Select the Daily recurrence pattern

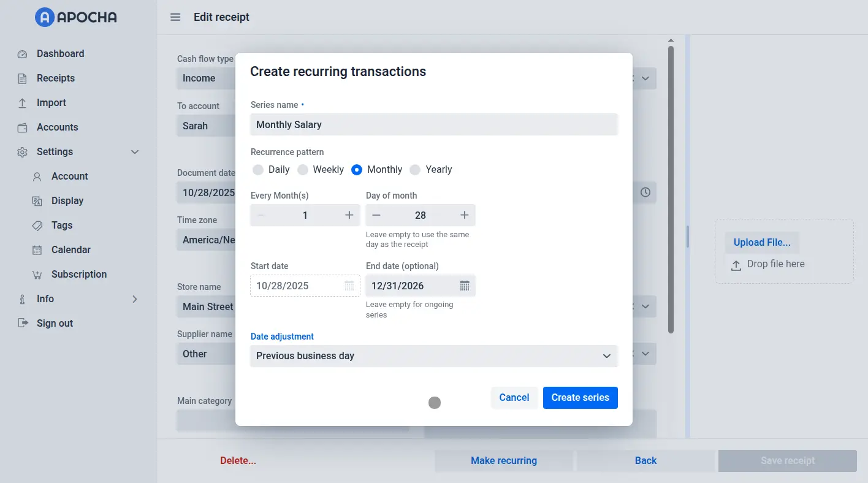point(258,170)
